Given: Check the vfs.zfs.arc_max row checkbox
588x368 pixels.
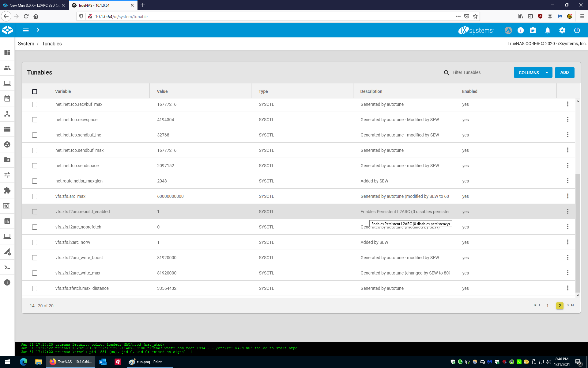Looking at the screenshot, I should [35, 196].
